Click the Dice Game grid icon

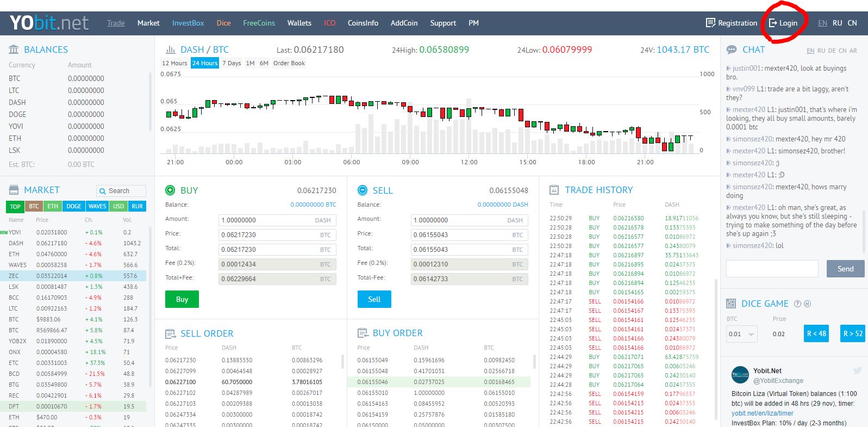732,304
